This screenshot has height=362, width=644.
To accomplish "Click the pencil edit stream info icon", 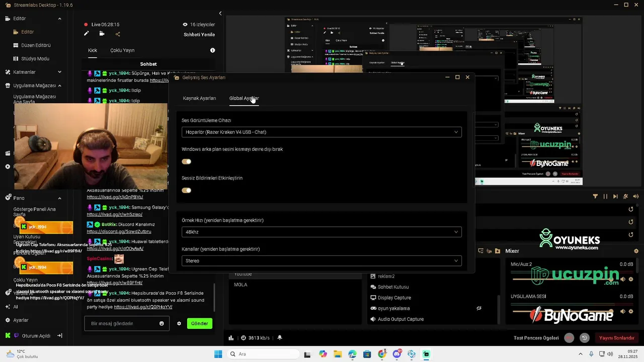I will 87,34.
